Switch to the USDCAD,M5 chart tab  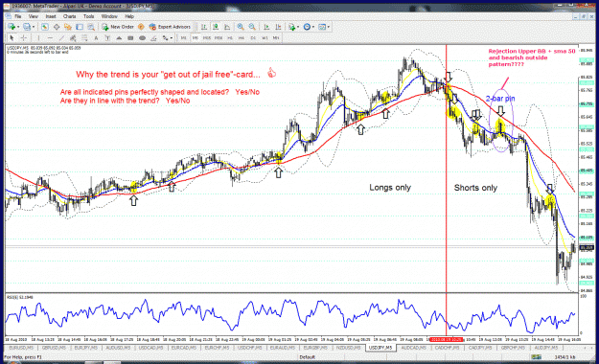(x=150, y=348)
